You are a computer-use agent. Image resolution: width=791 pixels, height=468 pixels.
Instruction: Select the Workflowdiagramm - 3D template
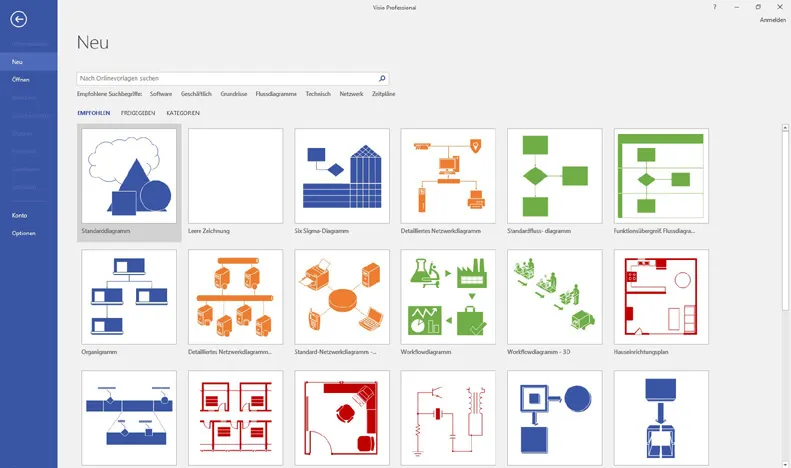tap(554, 296)
